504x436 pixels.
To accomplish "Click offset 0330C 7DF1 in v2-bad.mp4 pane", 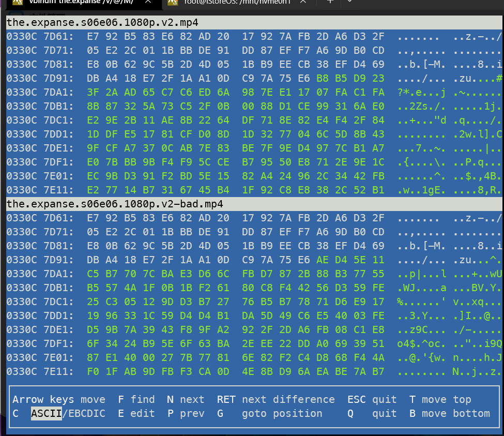I will click(40, 344).
